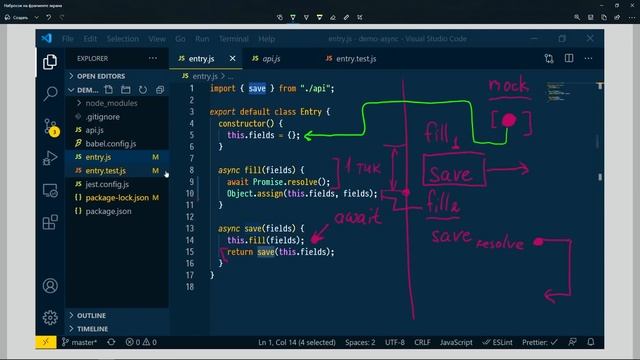This screenshot has height=360, width=640.
Task: Select the pencil tool in Snip & Sketch
Action: click(306, 17)
